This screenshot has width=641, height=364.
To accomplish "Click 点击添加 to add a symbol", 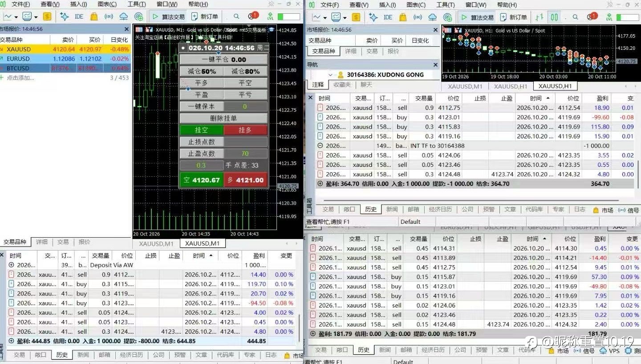I will 20,77.
